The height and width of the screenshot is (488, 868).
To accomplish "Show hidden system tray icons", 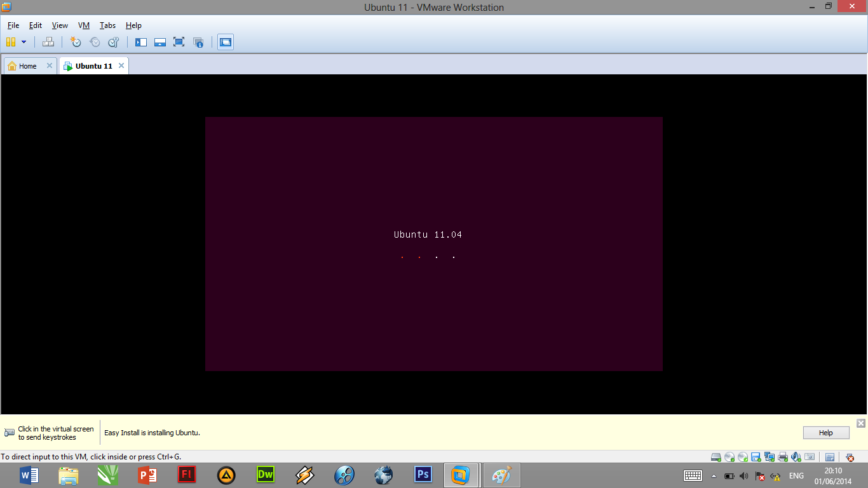I will (x=714, y=476).
